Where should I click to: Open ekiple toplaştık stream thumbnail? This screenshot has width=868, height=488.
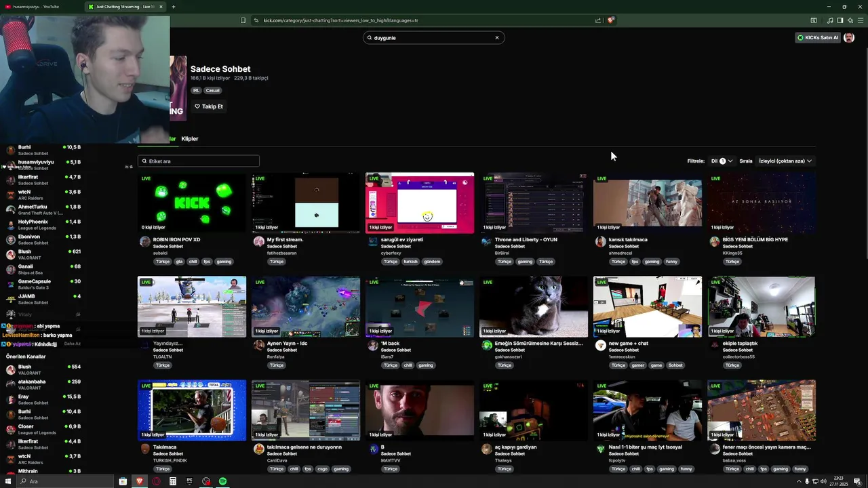coord(762,306)
